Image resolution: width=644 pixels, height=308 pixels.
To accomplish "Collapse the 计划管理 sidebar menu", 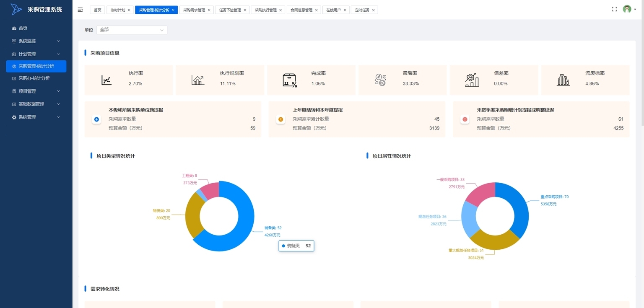I will pos(36,54).
